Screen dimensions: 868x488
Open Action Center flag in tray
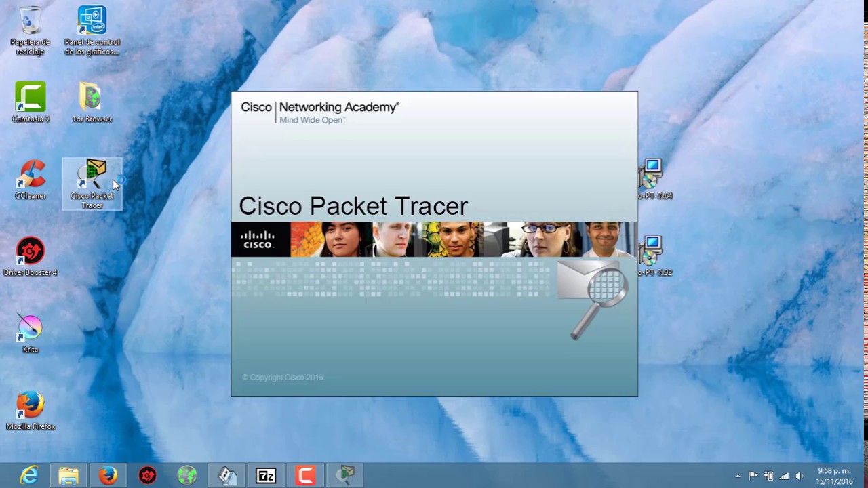point(753,476)
